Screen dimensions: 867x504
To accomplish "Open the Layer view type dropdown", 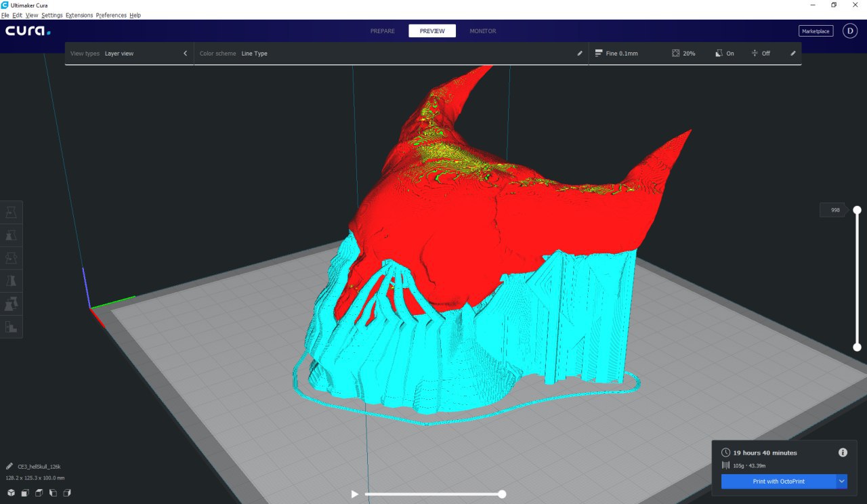I will coord(129,54).
